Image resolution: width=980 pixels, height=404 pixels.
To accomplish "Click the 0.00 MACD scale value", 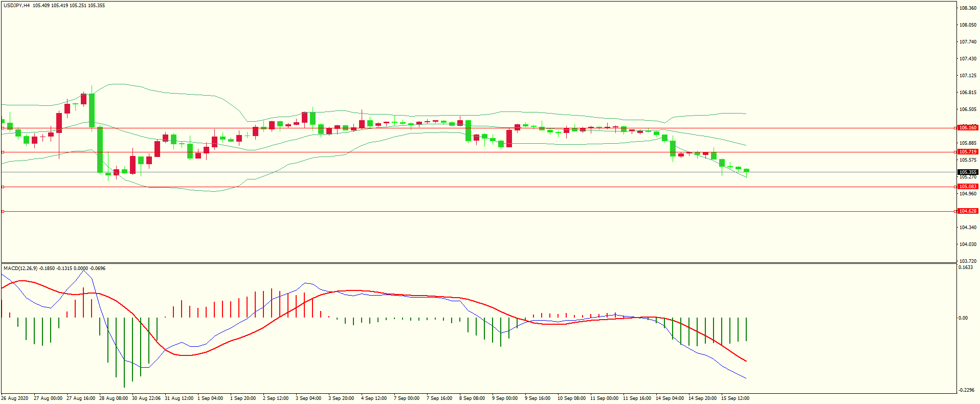I will point(963,318).
